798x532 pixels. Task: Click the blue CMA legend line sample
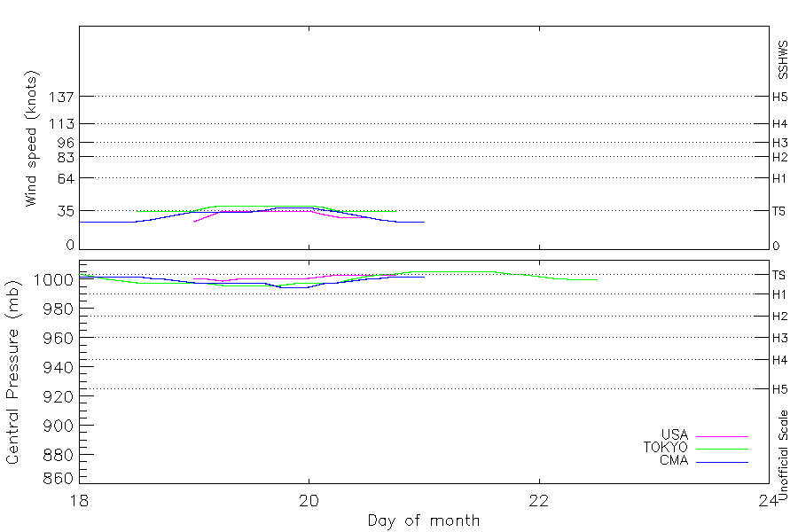(722, 462)
